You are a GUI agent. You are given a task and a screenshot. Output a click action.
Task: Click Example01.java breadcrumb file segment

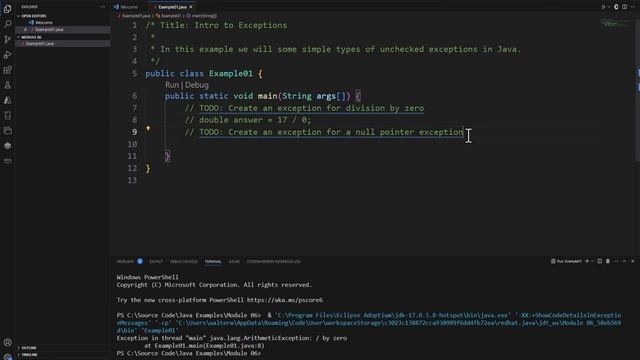point(136,16)
